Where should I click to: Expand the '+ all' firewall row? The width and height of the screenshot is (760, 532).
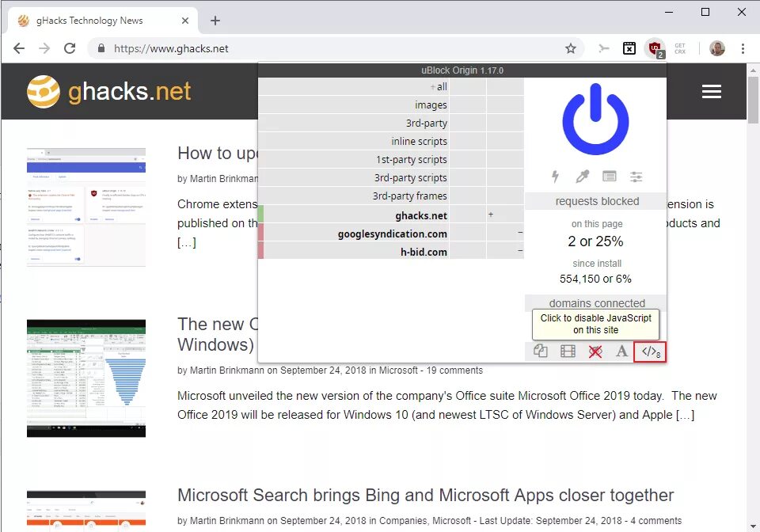[x=437, y=87]
